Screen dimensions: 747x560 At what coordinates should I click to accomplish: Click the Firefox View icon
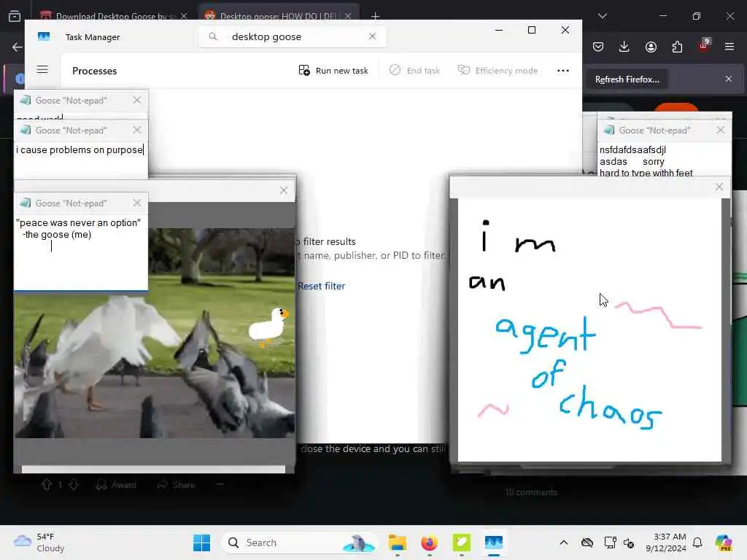(x=15, y=16)
